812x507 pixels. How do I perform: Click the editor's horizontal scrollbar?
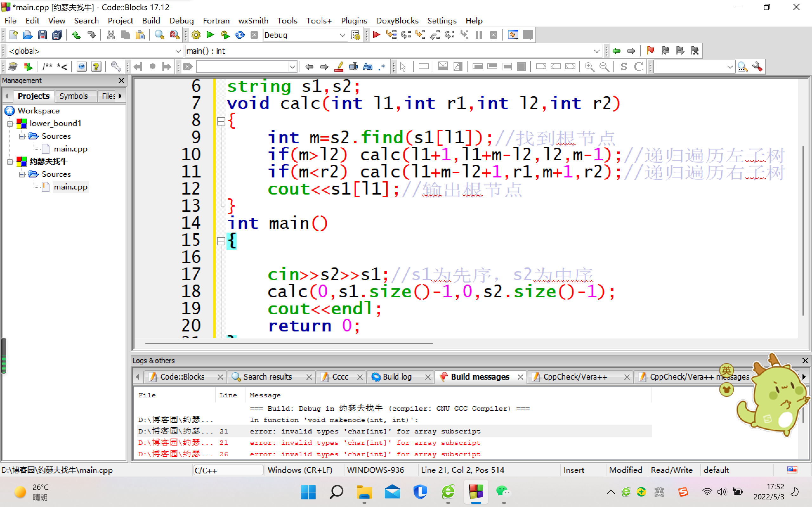tap(289, 343)
